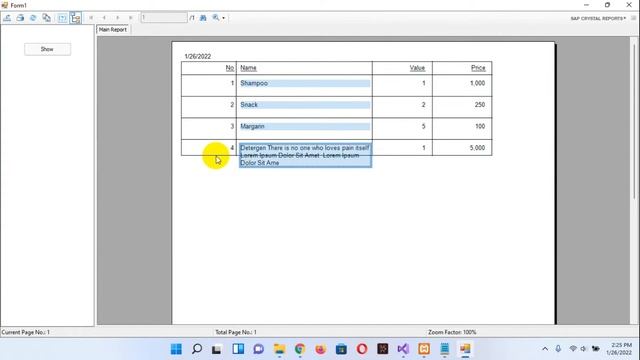Select the Margarin name field
This screenshot has height=360, width=640.
(x=305, y=127)
